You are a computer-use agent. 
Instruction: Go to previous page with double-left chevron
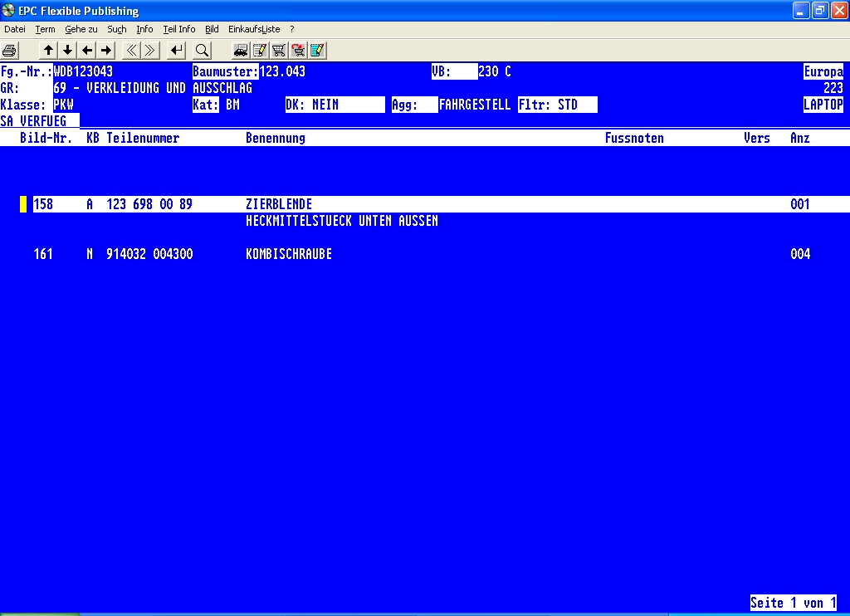pos(131,51)
